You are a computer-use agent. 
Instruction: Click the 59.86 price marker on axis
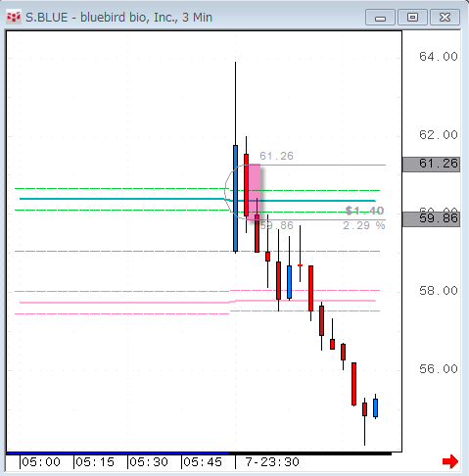[x=431, y=219]
